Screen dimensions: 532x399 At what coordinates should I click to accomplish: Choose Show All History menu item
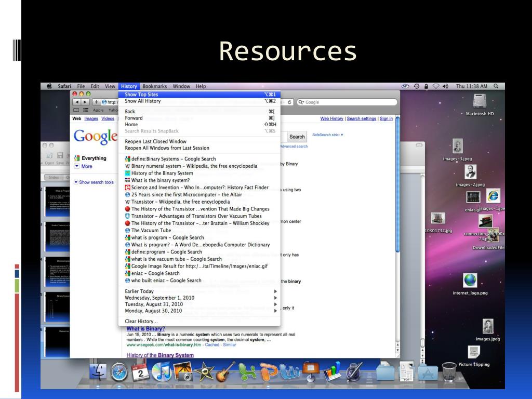199,101
